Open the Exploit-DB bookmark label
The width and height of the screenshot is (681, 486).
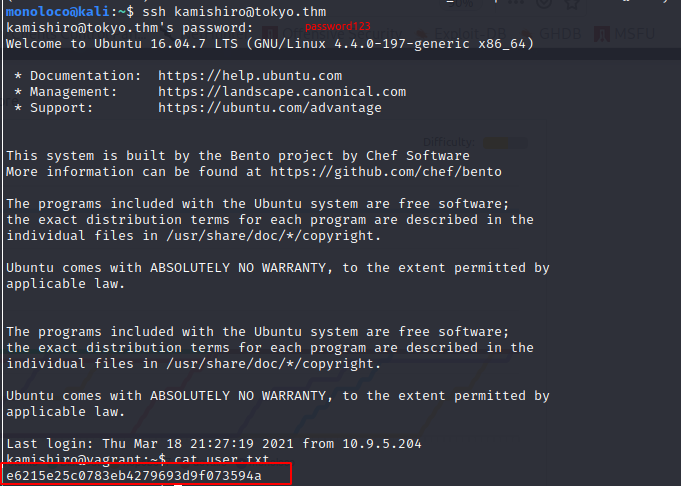[470, 33]
